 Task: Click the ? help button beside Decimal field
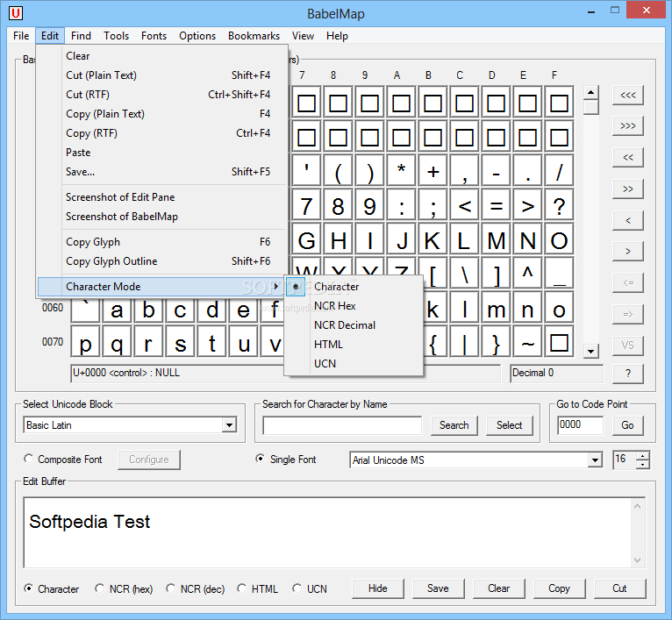point(628,374)
